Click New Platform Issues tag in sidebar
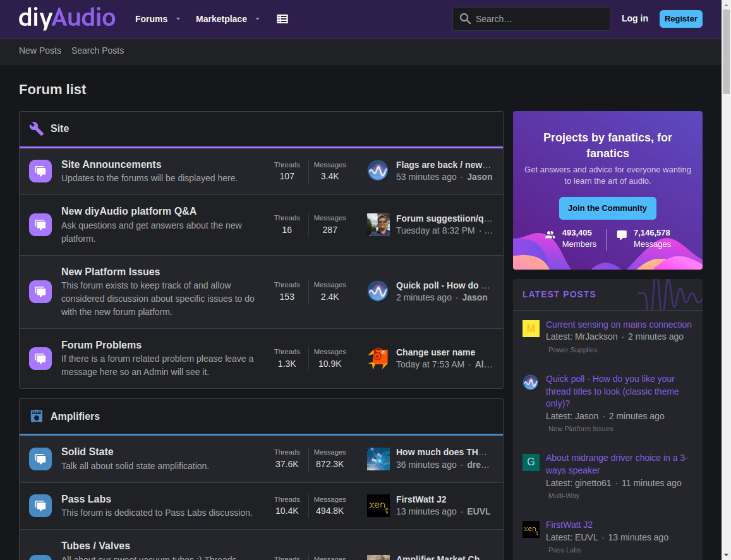 (581, 429)
